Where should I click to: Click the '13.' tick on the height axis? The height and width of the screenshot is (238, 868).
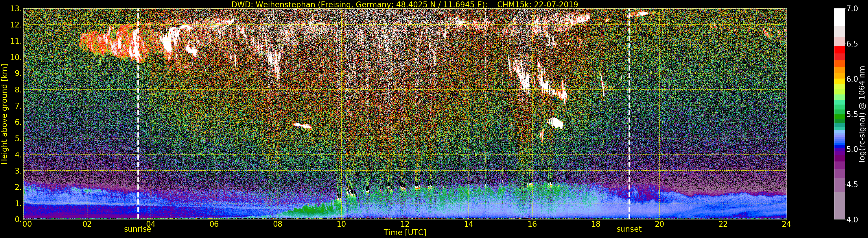tap(16, 9)
